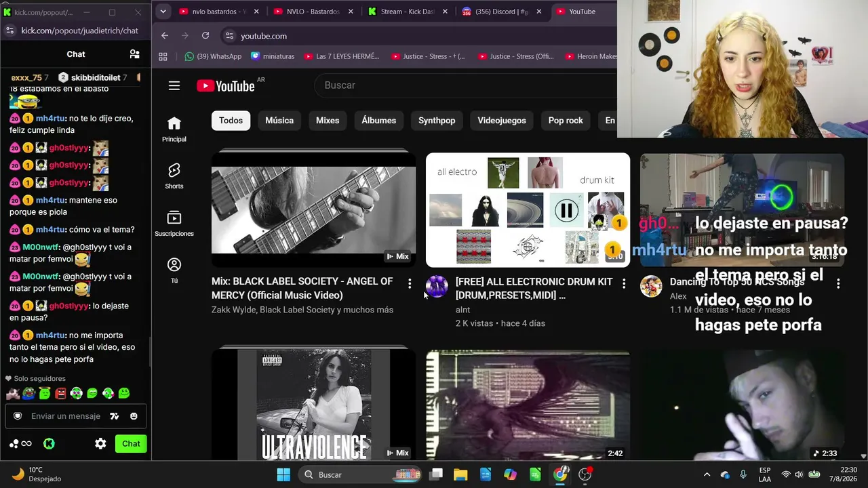Open the Chrome apps grid in bookmarks bar
This screenshot has width=868, height=488.
(x=163, y=56)
